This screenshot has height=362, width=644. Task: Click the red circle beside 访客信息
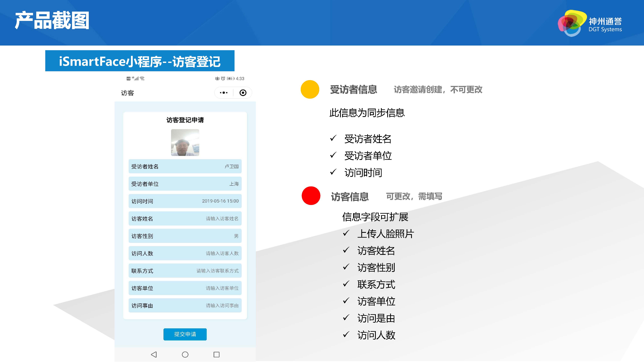[x=311, y=196]
